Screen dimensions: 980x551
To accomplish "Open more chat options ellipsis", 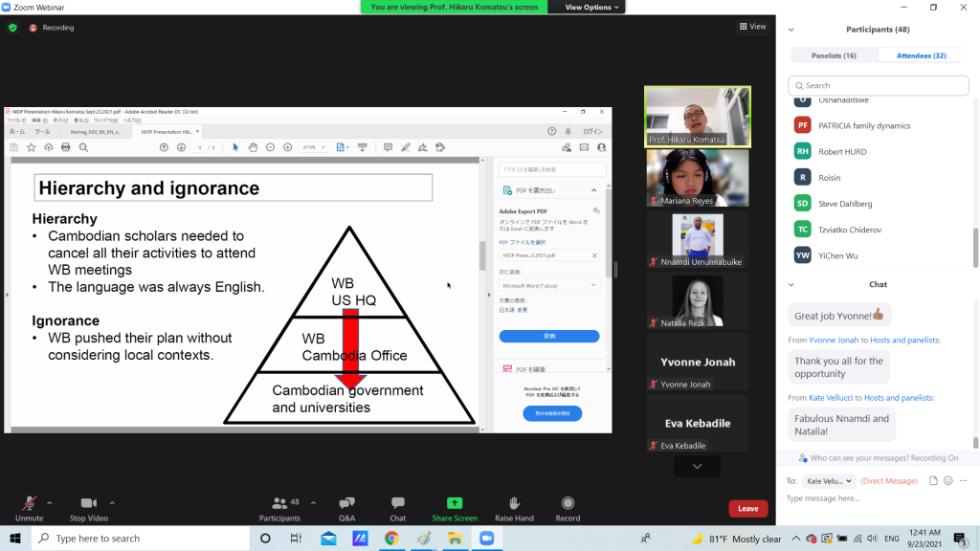I will (x=963, y=480).
